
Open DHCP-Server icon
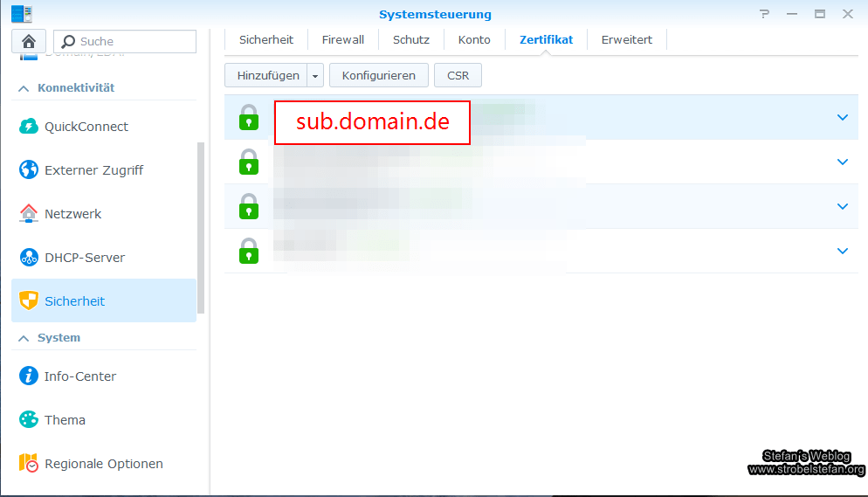point(28,258)
